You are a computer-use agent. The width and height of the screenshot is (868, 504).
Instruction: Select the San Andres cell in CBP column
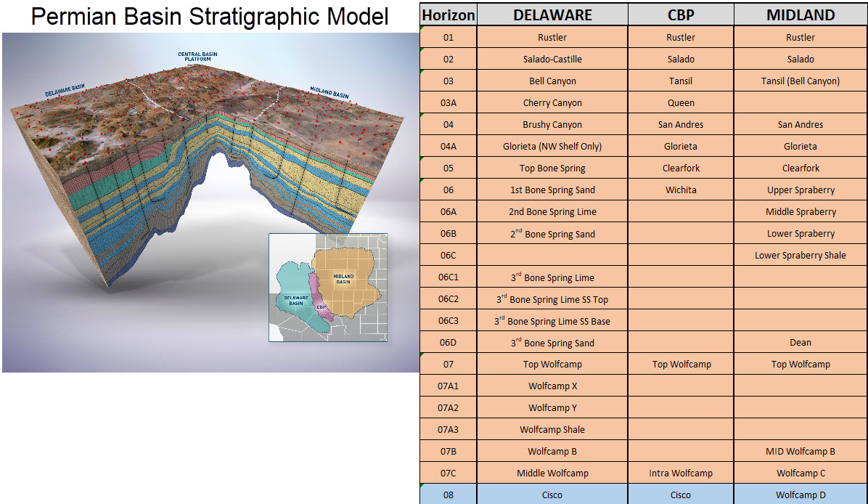pos(680,124)
